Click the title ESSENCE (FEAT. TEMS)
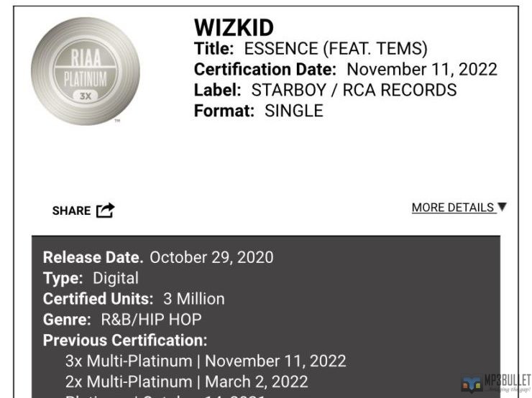The width and height of the screenshot is (532, 398). coord(336,50)
